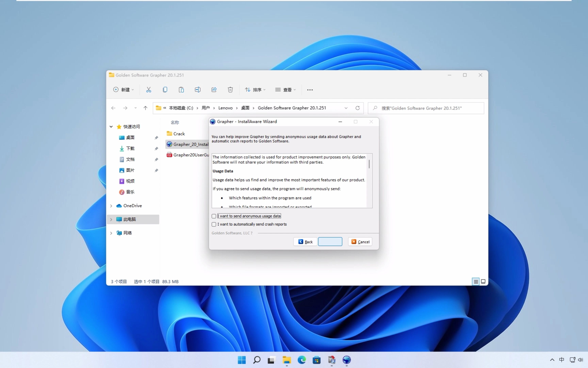The height and width of the screenshot is (368, 588).
Task: Open the See more ellipsis menu
Action: click(310, 90)
